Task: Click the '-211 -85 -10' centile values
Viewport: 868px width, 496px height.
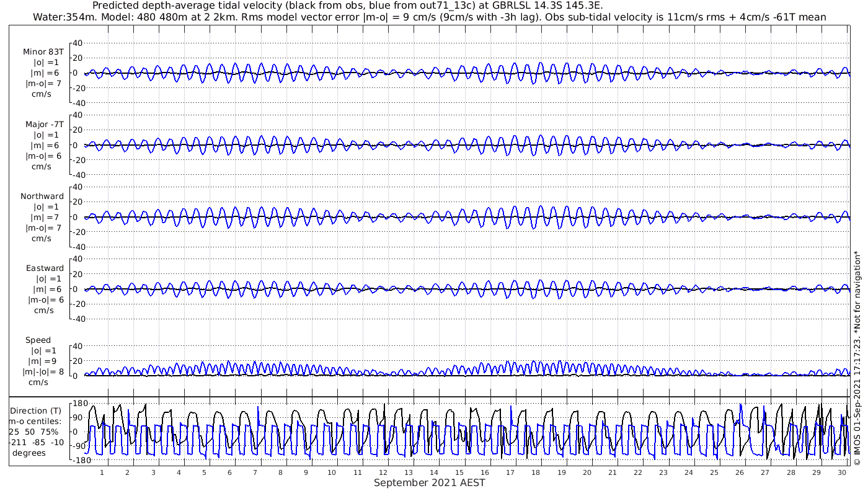Action: (36, 442)
